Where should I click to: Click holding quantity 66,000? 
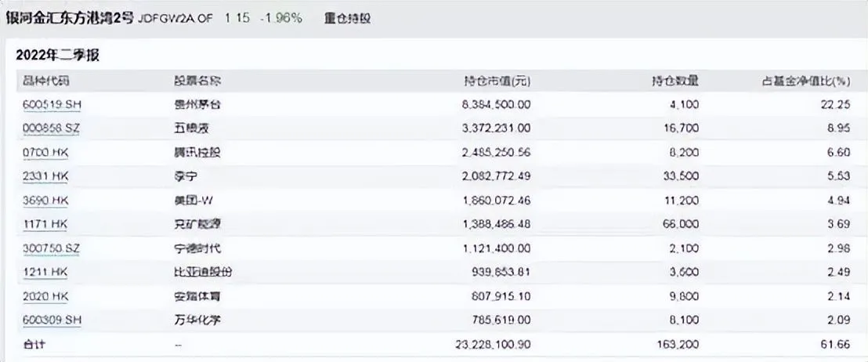(x=682, y=224)
